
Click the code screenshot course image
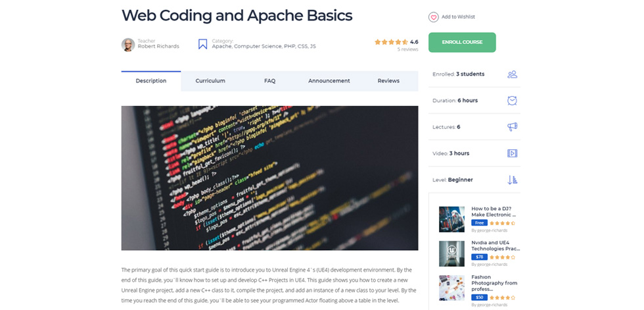[270, 178]
